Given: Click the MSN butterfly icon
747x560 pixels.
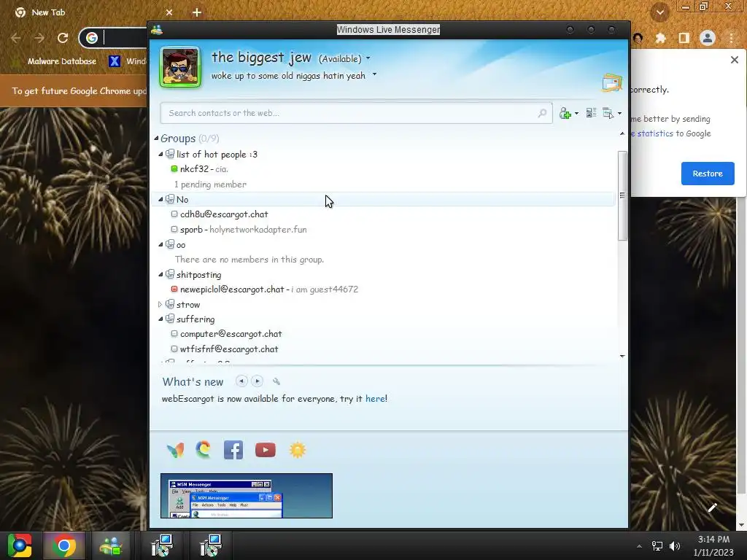Looking at the screenshot, I should 175,450.
